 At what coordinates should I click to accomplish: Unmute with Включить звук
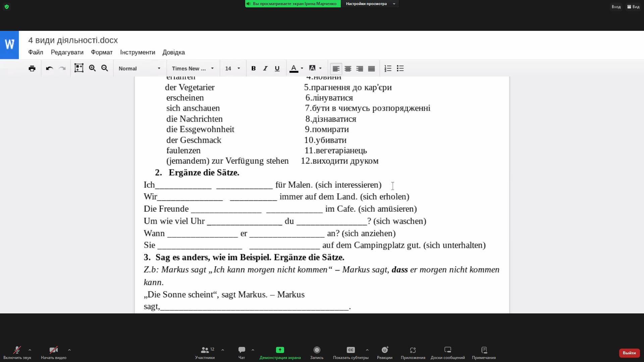coord(17,353)
